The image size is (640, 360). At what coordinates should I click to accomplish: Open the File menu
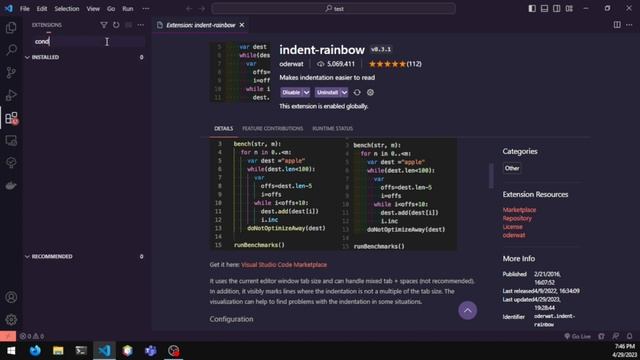24,9
